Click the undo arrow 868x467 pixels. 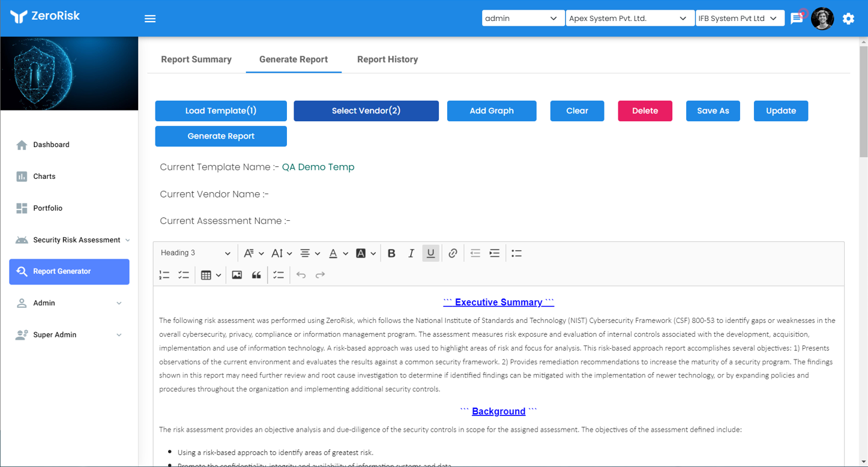coord(301,275)
